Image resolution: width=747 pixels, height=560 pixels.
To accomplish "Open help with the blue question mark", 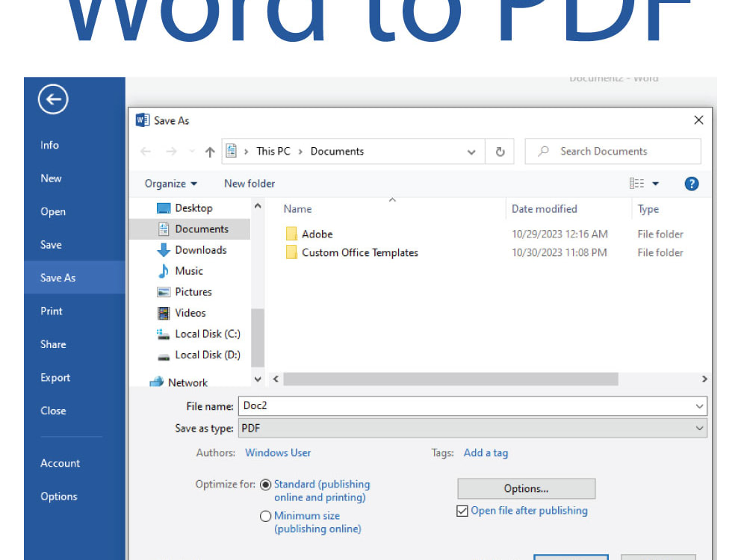I will [x=691, y=184].
